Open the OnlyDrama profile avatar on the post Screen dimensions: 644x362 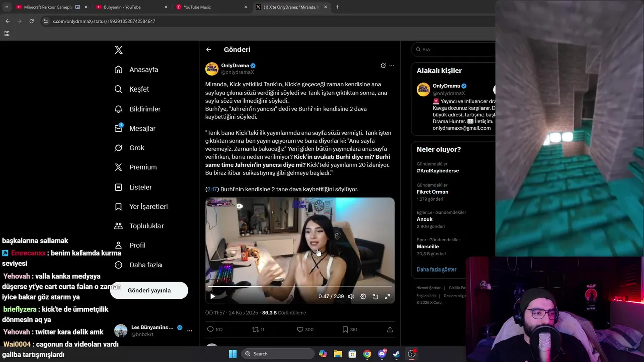coord(212,69)
